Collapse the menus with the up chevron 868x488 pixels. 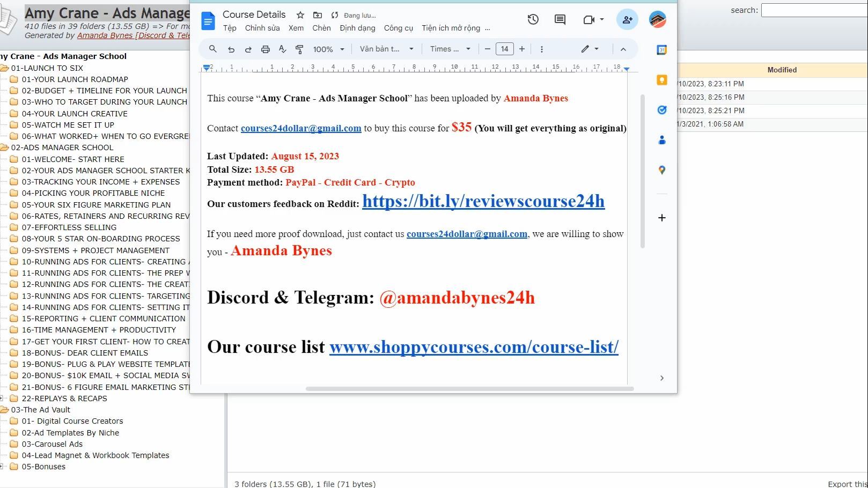(623, 49)
